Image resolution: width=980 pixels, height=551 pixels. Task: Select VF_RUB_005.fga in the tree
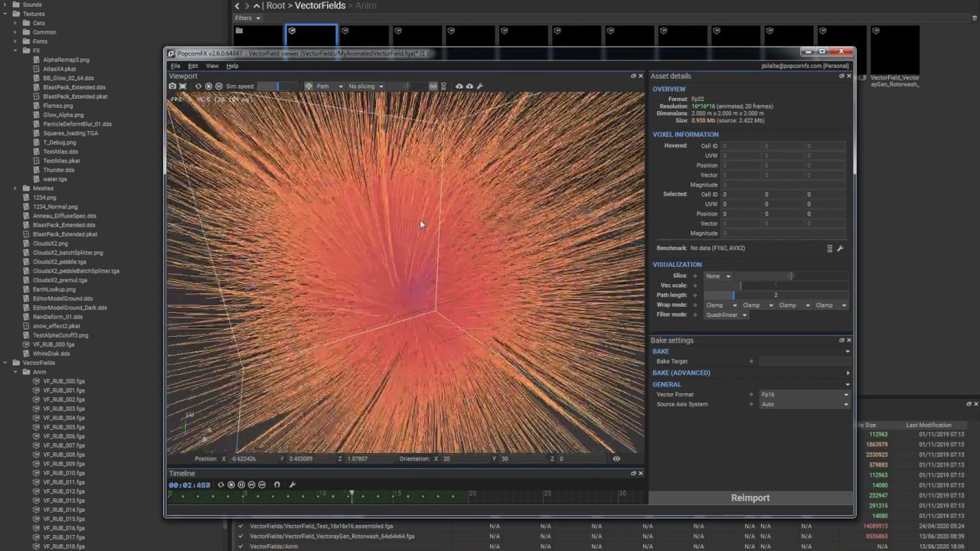pos(64,427)
